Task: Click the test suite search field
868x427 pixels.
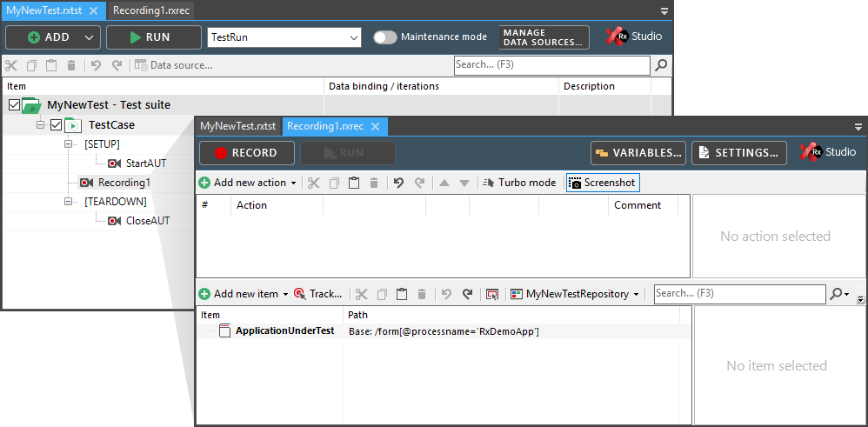Action: (x=552, y=65)
